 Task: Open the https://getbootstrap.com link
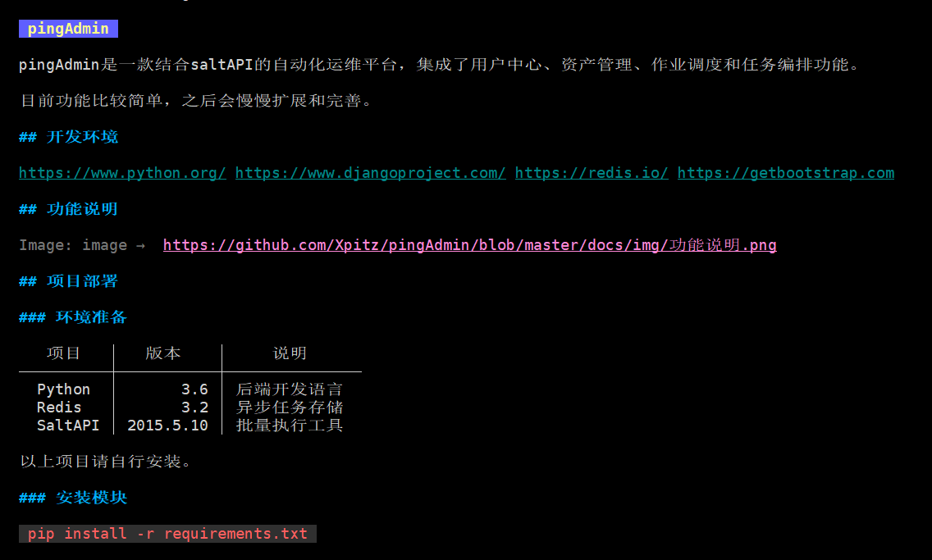coord(786,173)
